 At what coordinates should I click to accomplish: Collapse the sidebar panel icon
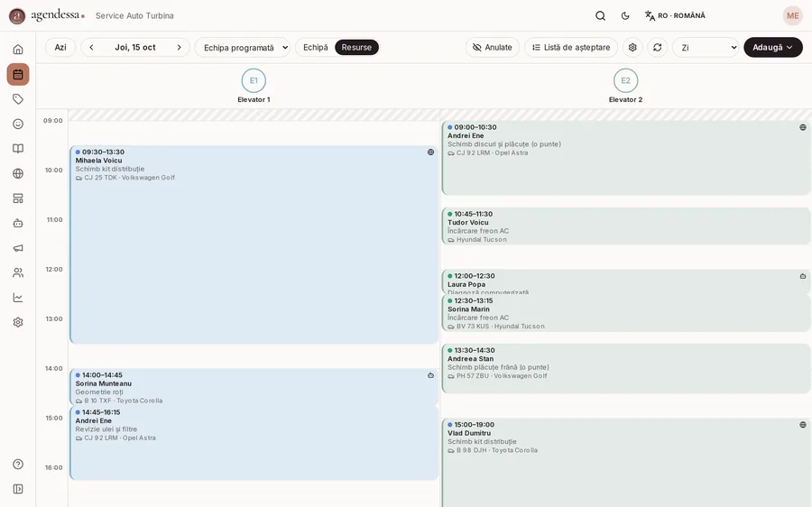[18, 489]
